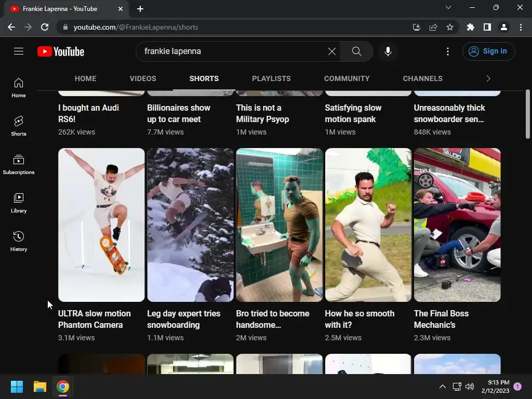Viewport: 532px width, 399px height.
Task: Open YouTube settings three-dot menu
Action: pyautogui.click(x=448, y=51)
